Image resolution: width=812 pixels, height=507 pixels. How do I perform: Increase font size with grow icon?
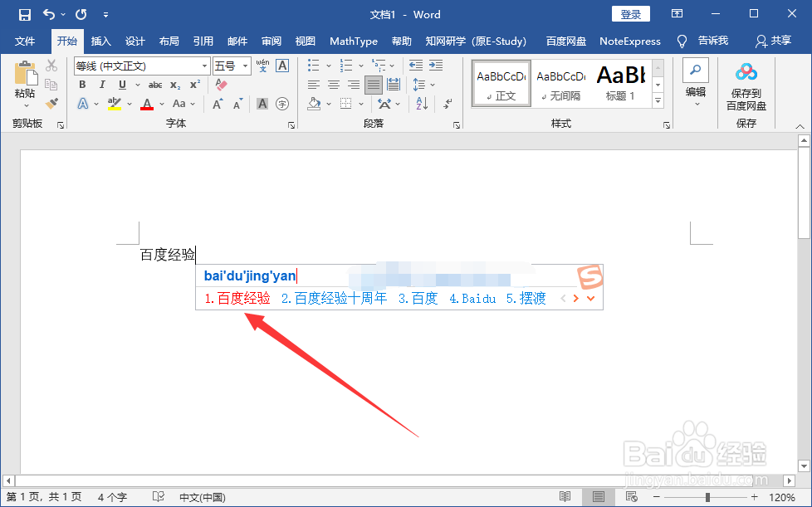218,104
